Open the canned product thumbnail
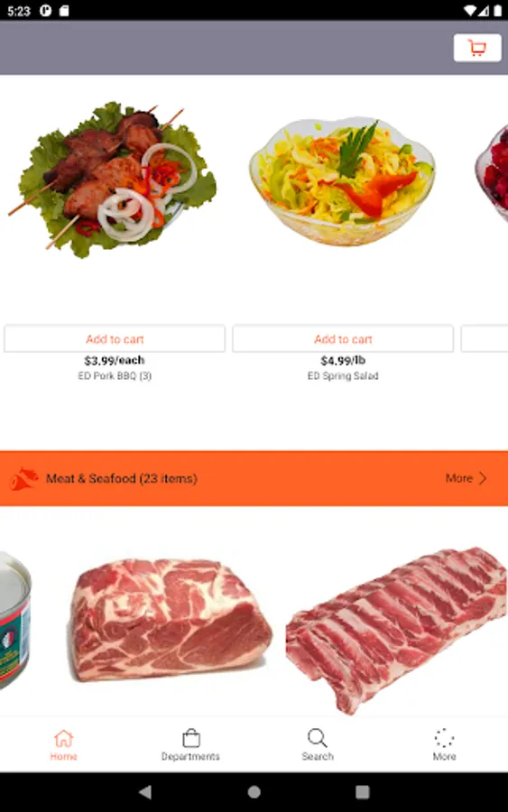This screenshot has height=812, width=508. point(15,621)
